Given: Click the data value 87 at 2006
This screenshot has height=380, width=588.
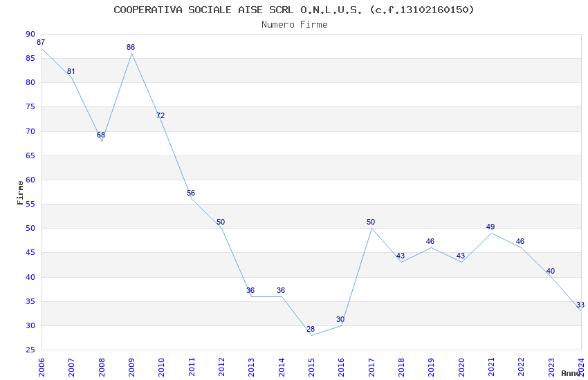Looking at the screenshot, I should point(41,42).
